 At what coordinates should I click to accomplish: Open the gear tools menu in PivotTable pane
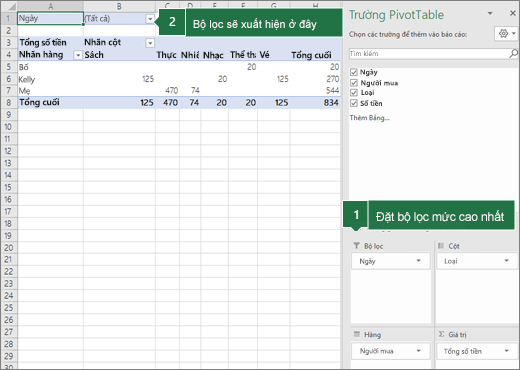point(506,34)
